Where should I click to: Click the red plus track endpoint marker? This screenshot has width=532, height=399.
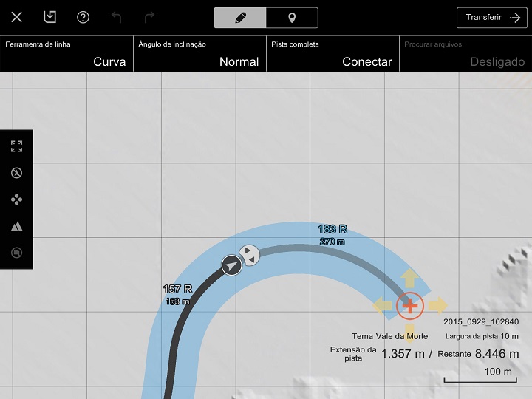coord(409,305)
